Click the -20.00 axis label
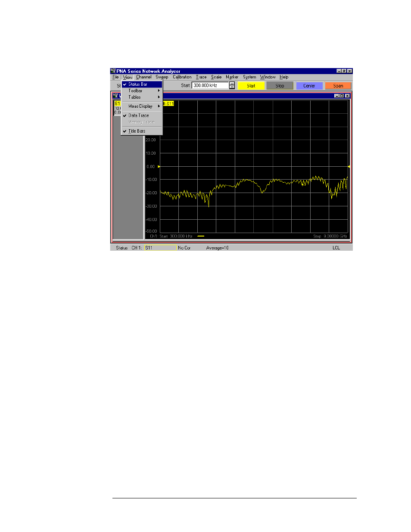411x532 pixels. click(151, 193)
